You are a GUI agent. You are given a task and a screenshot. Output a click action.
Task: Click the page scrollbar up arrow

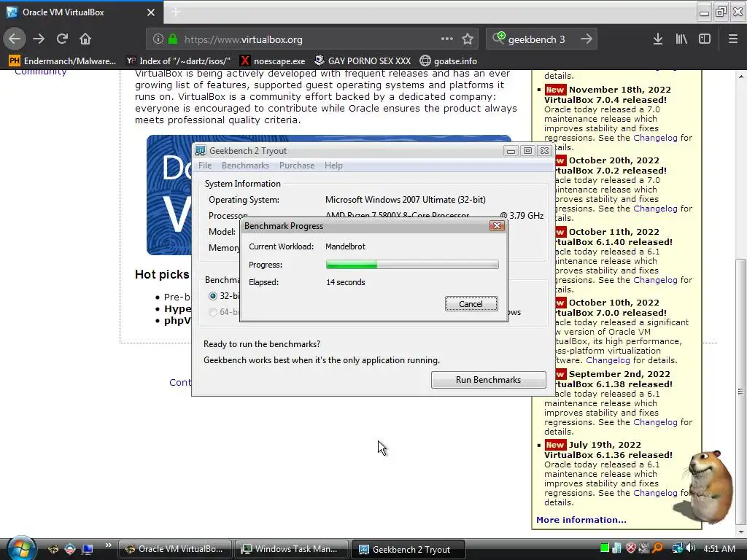point(740,75)
